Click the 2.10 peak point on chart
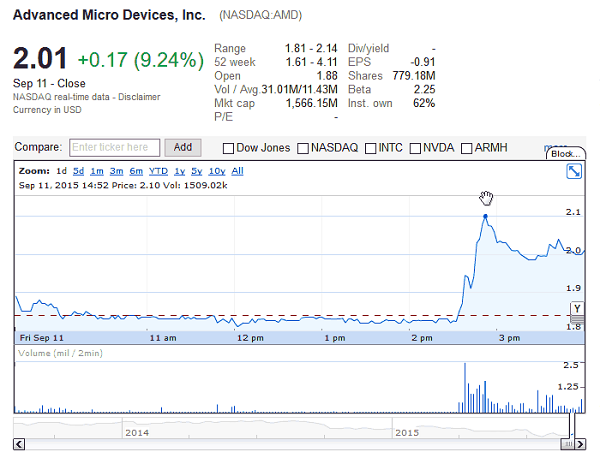Viewport: 600px width, 452px height. point(485,216)
